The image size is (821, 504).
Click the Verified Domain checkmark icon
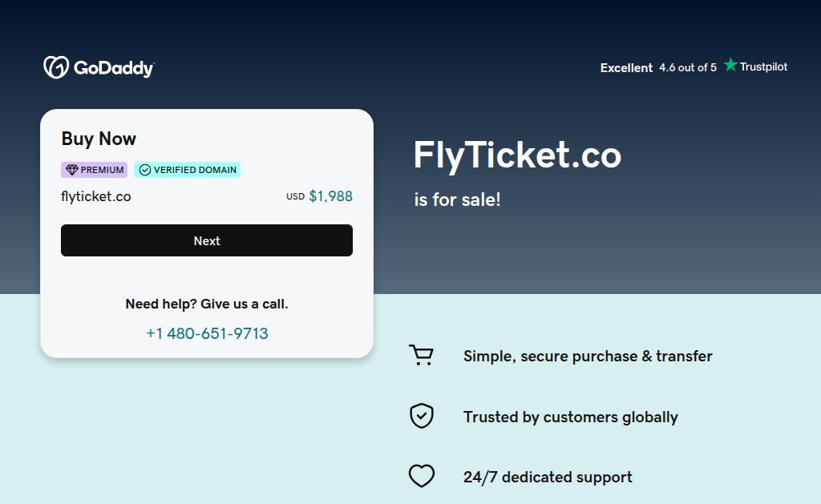145,170
